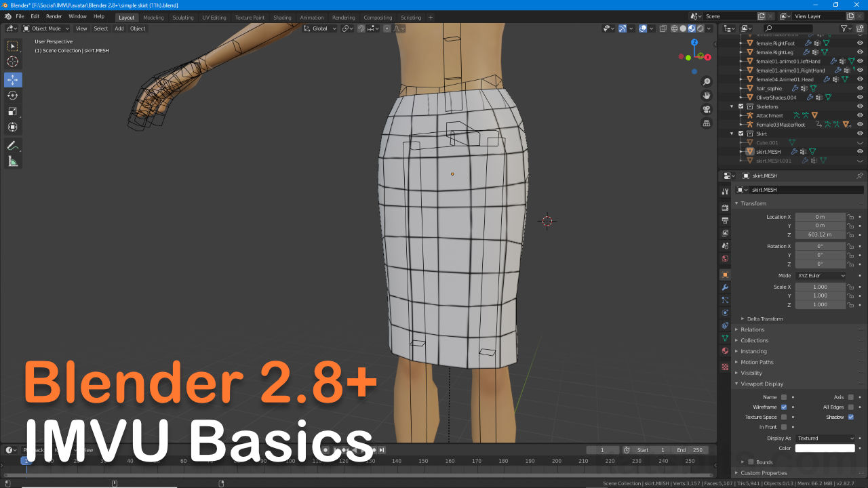The width and height of the screenshot is (868, 488).
Task: Collapse the Viewport Display panel
Action: [762, 384]
